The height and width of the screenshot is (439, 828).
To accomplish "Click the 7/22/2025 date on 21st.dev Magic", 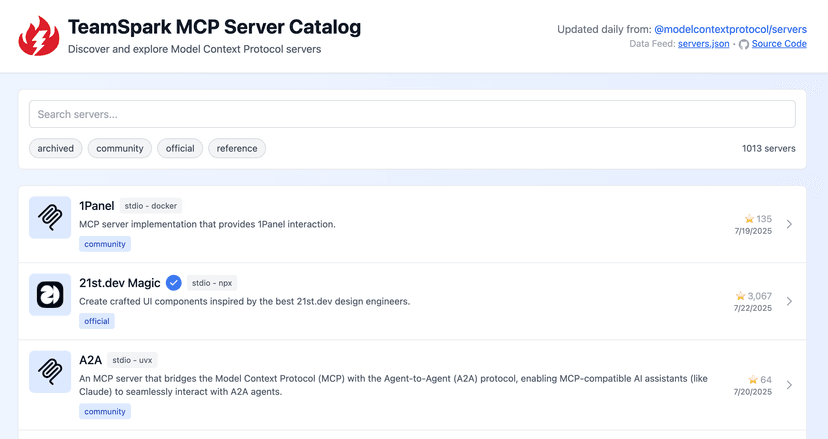I will click(x=752, y=309).
